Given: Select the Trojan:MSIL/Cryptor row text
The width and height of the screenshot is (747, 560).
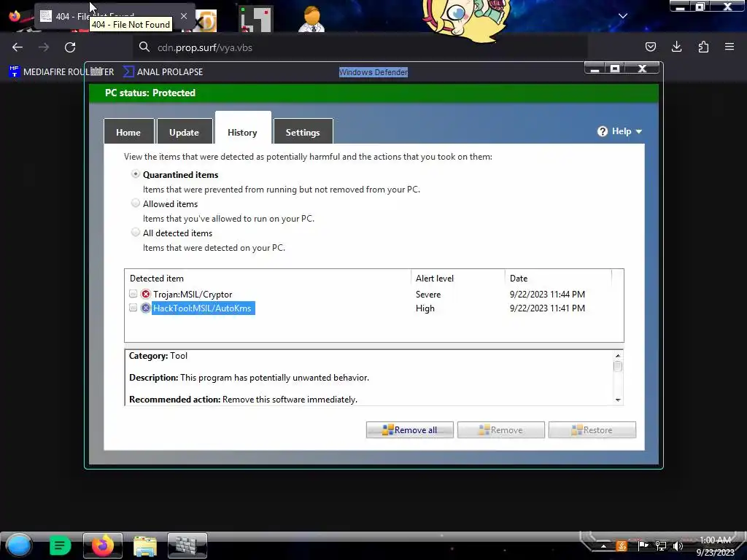Looking at the screenshot, I should [193, 295].
